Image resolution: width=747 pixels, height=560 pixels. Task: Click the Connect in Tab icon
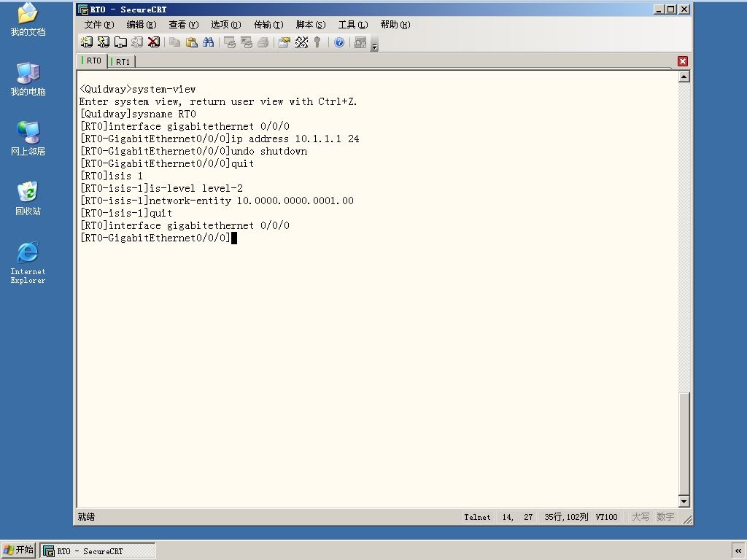click(120, 42)
